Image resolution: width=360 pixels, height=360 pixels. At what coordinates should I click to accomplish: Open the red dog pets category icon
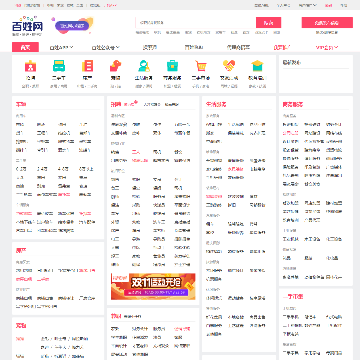click(x=116, y=66)
